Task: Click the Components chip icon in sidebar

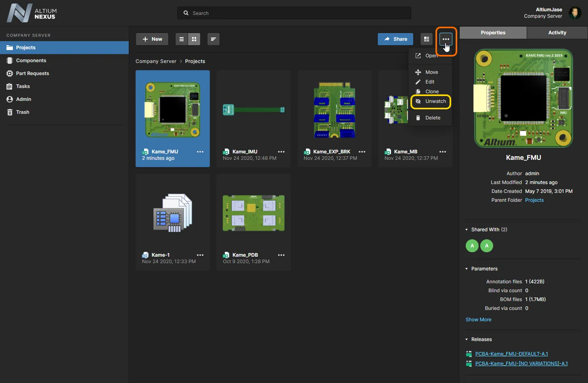Action: pyautogui.click(x=10, y=61)
